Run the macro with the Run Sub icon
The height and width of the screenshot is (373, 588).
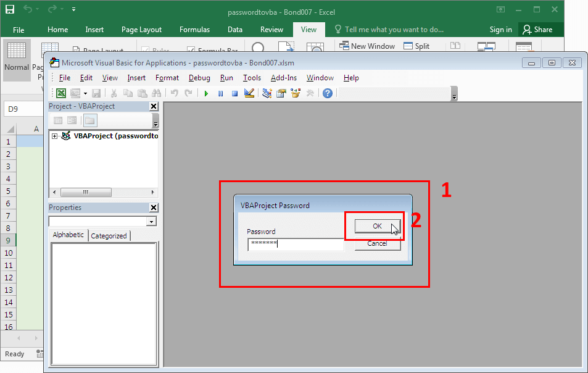(206, 93)
